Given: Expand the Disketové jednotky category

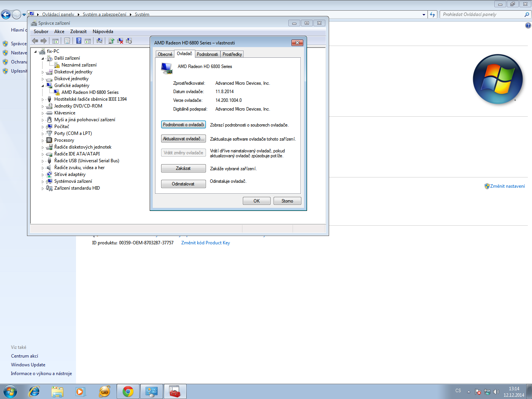Looking at the screenshot, I should 43,72.
